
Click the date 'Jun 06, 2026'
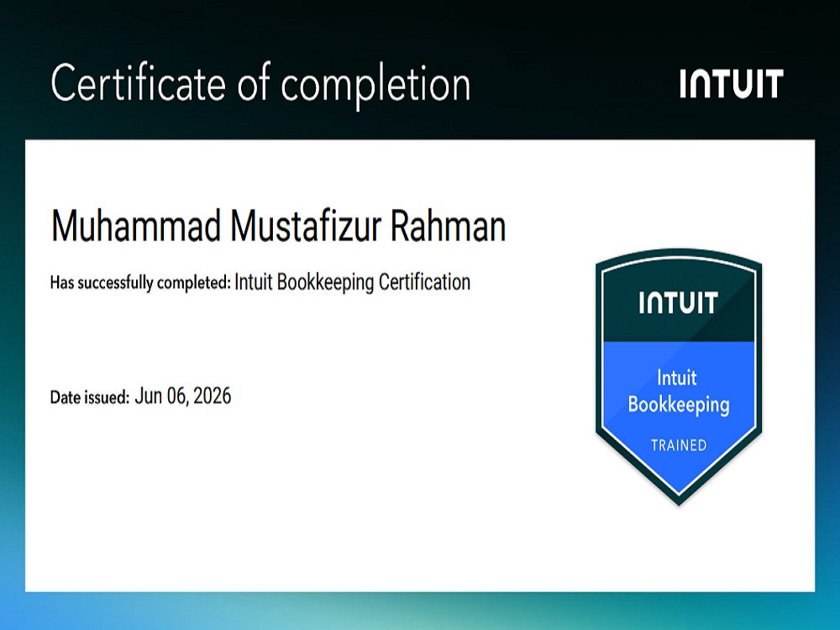[182, 396]
